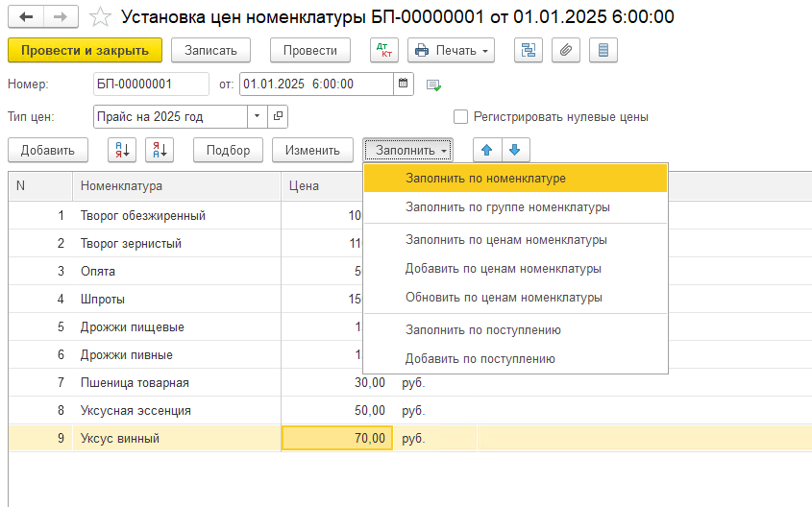Click Провести и закрыть button
Viewport: 812px width, 507px height.
click(85, 50)
